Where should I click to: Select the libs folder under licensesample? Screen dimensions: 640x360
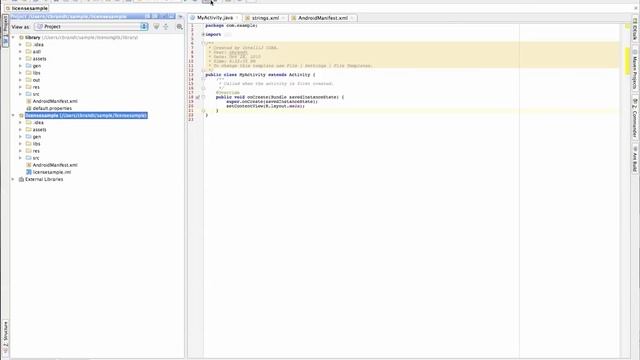click(x=36, y=144)
